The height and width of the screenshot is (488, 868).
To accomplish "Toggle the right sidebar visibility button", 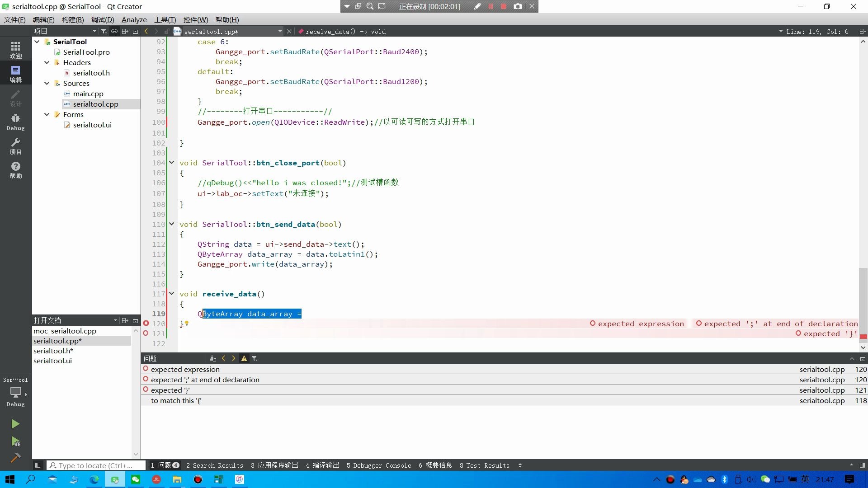I will [862, 465].
